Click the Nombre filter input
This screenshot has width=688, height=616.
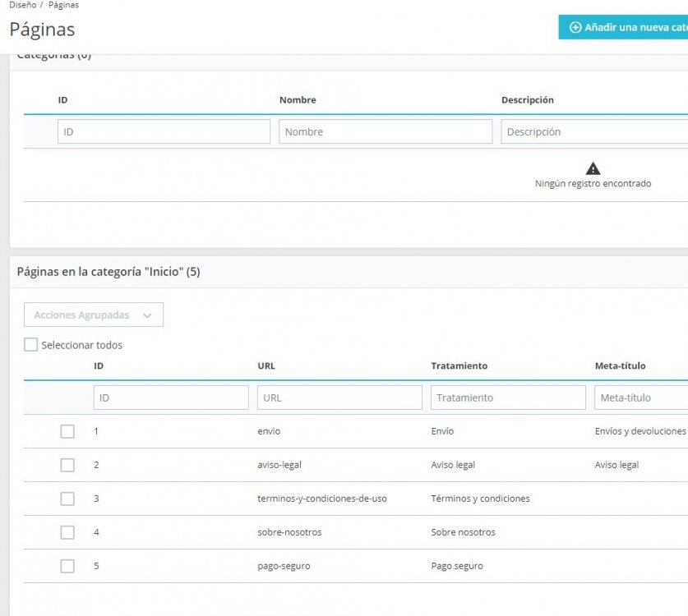click(386, 132)
